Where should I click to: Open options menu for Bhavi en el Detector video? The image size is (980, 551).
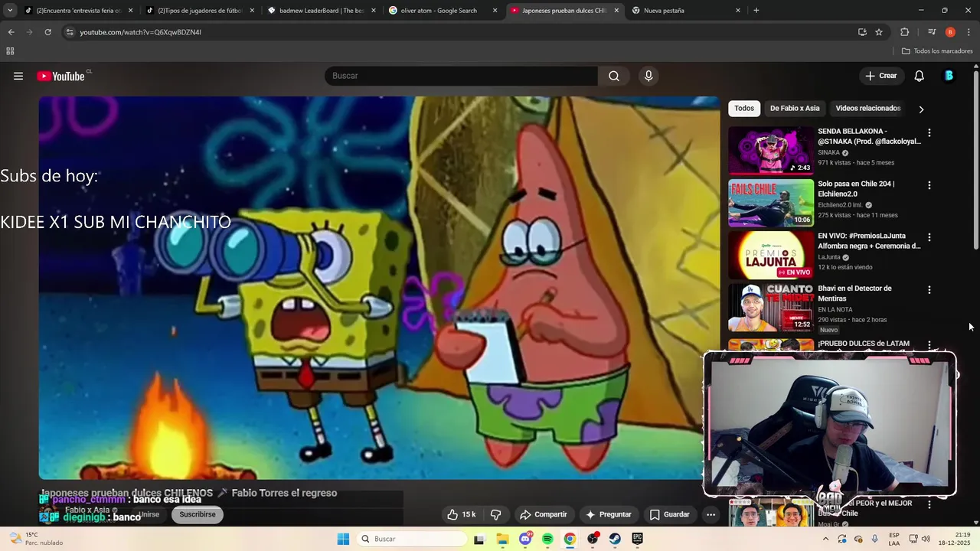[929, 290]
